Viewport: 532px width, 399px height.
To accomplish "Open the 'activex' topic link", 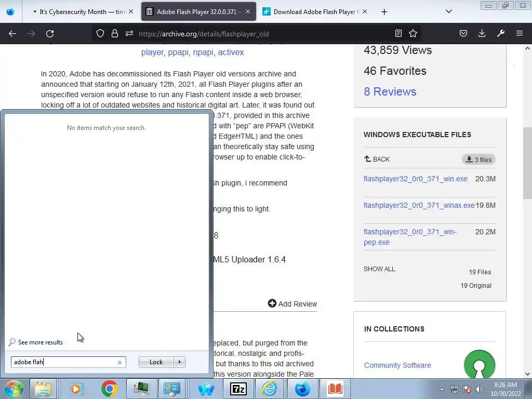I will (231, 52).
